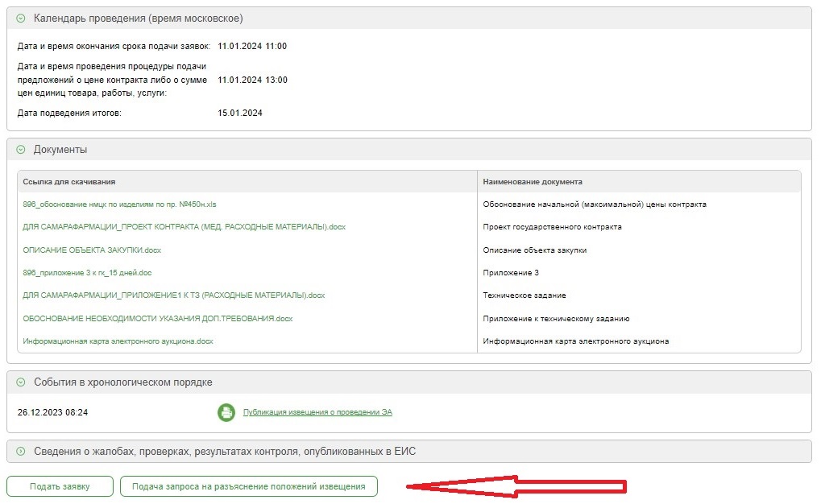Click Ссылка для скачивания column header
The width and height of the screenshot is (821, 504).
click(x=69, y=182)
